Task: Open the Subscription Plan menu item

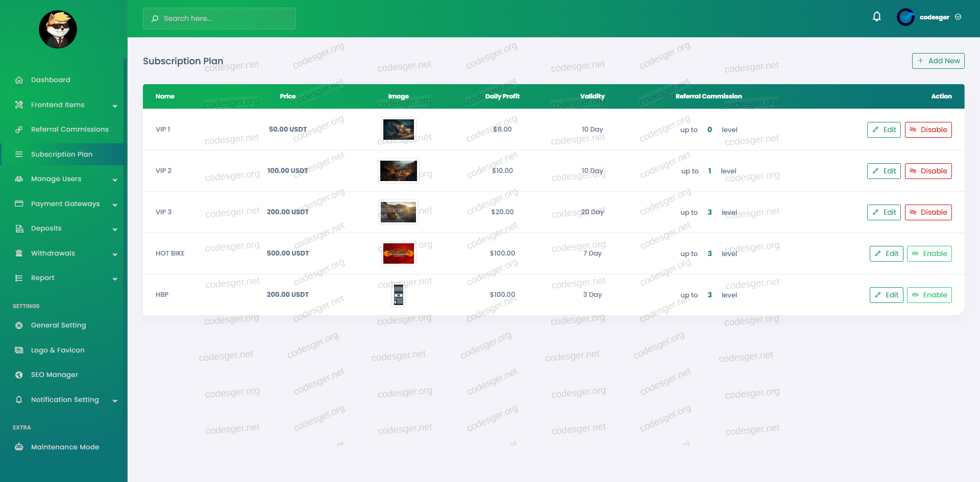Action: tap(62, 155)
